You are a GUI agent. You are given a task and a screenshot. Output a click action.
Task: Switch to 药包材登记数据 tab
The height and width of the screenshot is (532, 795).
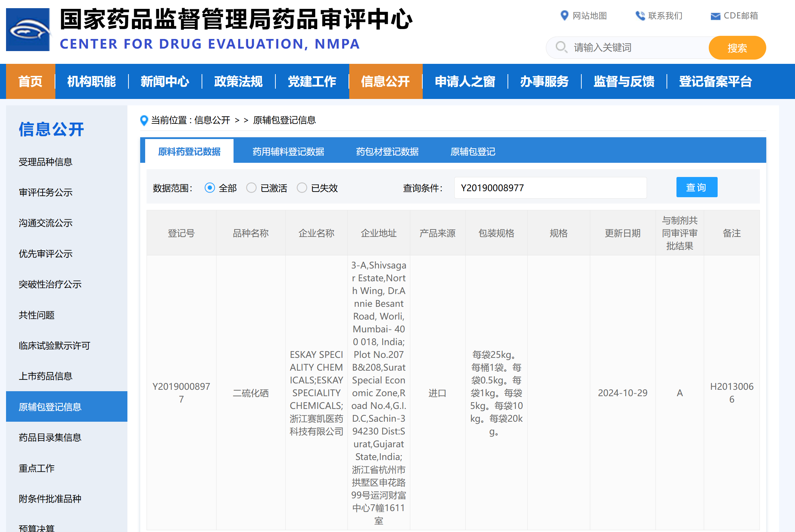387,152
